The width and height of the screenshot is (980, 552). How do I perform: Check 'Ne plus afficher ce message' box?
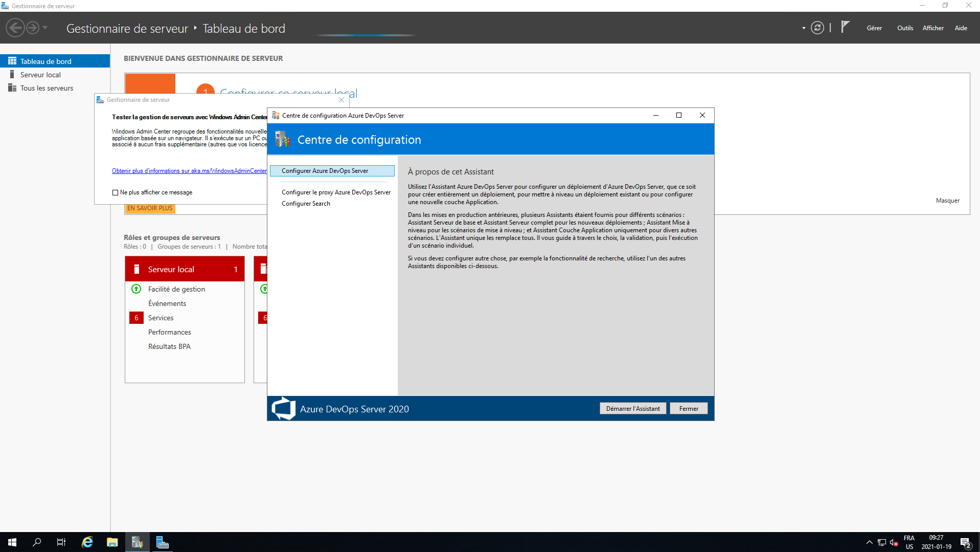[x=115, y=193]
